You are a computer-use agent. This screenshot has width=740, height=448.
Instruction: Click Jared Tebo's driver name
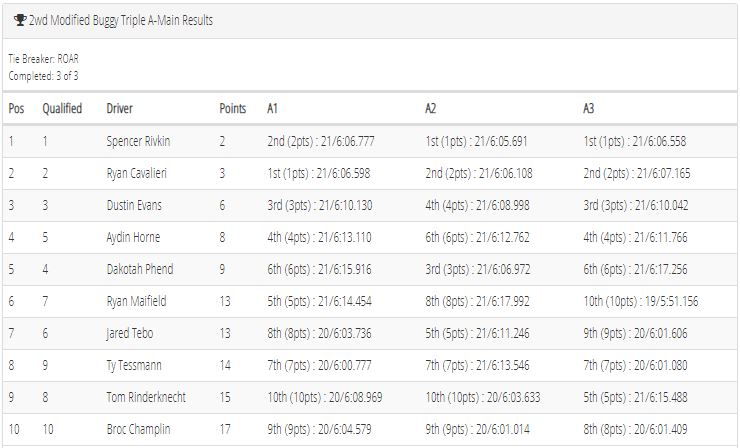[x=130, y=334]
